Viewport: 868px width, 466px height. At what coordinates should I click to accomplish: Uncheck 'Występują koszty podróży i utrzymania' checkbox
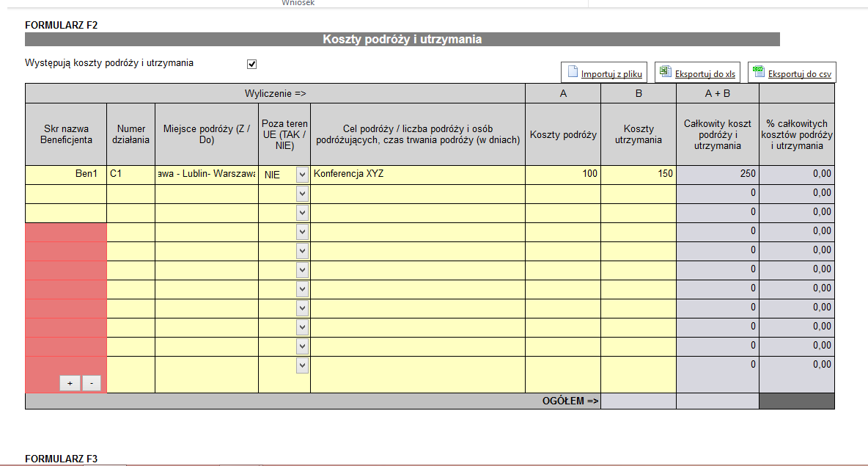(252, 65)
